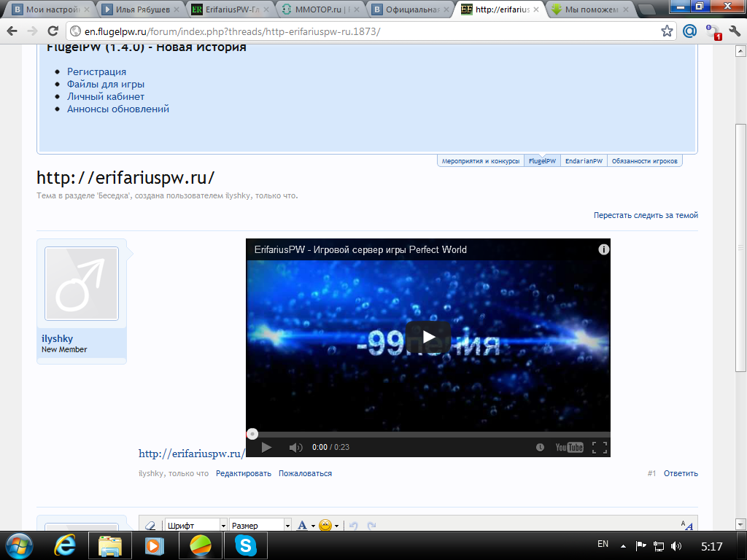Click the video progress bar scrubber
Viewport: 747px width, 560px height.
(x=252, y=434)
